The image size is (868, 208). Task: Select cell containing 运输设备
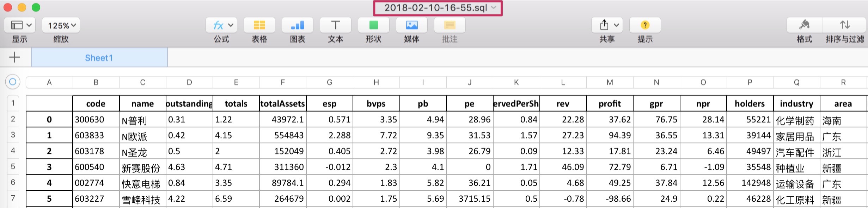[x=796, y=183]
